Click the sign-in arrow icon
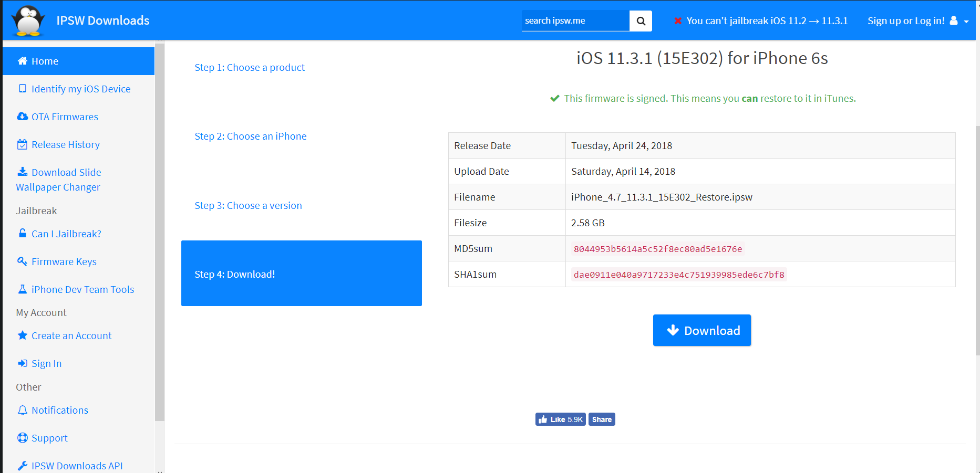 tap(22, 363)
